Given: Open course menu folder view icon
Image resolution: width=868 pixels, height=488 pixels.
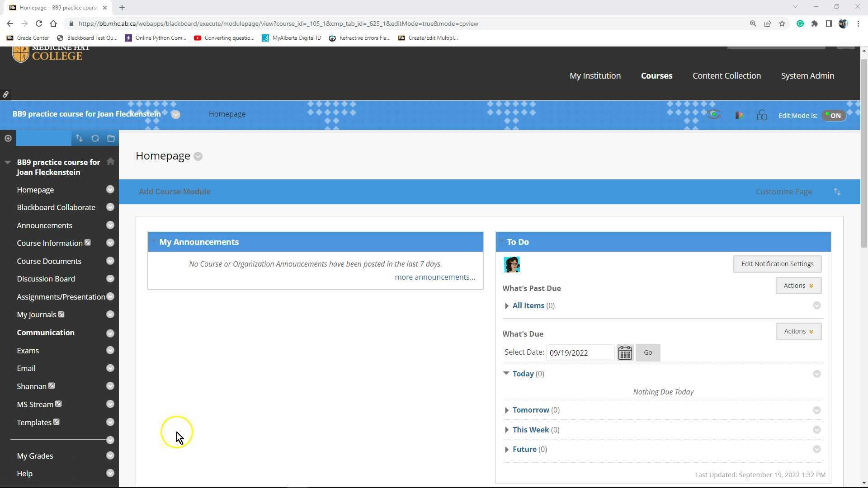Looking at the screenshot, I should coord(111,138).
